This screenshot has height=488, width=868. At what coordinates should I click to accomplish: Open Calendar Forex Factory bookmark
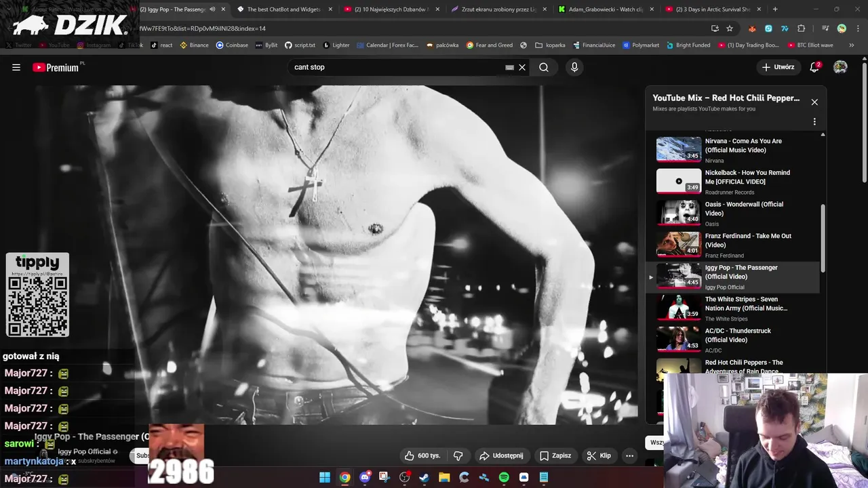tap(387, 45)
